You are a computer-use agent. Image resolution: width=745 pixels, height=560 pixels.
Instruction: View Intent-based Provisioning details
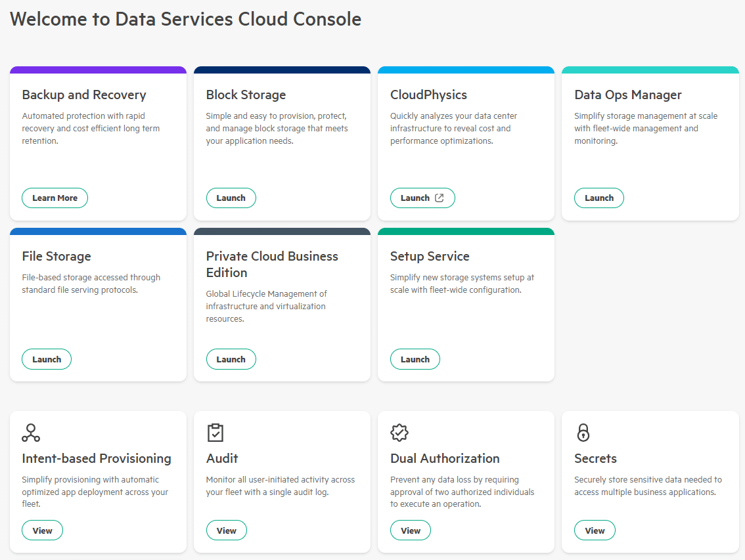[x=42, y=530]
